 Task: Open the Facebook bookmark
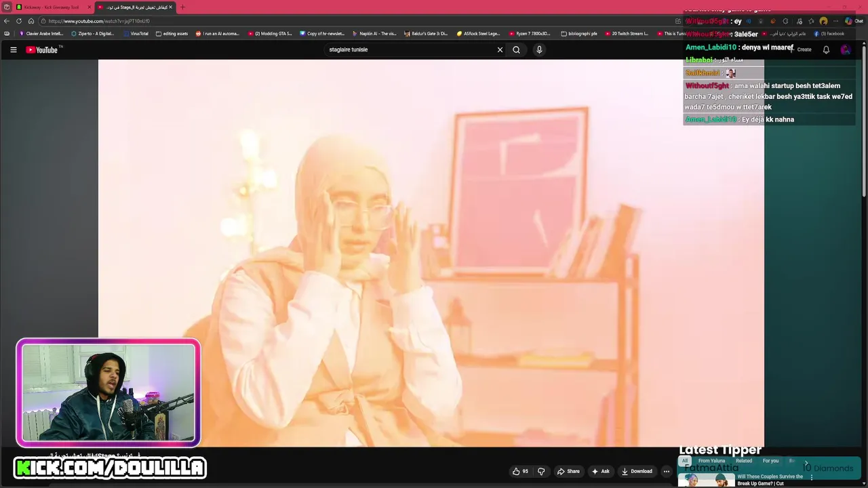831,33
